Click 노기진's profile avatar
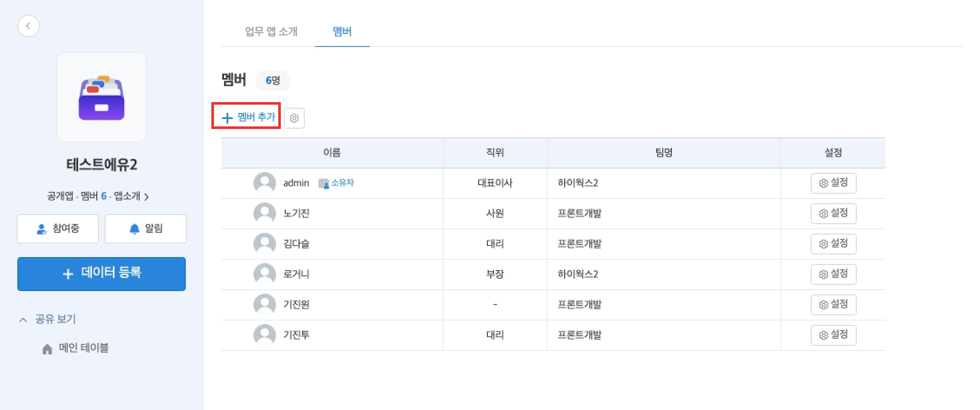Screen dimensions: 980x410 [x=265, y=214]
